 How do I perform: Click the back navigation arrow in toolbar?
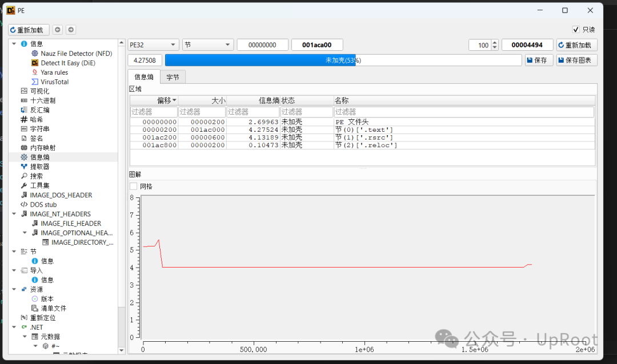coord(58,30)
